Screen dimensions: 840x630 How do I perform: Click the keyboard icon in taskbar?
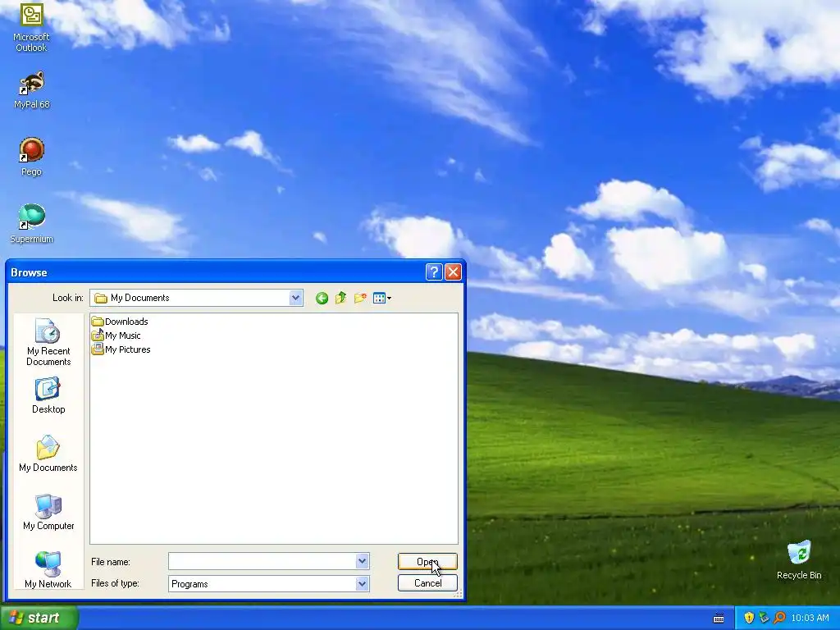pyautogui.click(x=719, y=619)
